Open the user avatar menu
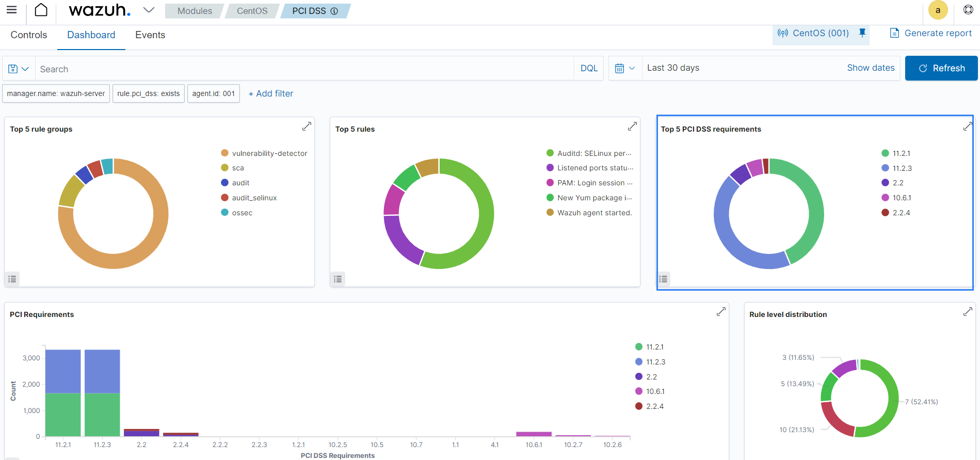Screen dimensions: 980x460 [x=938, y=10]
